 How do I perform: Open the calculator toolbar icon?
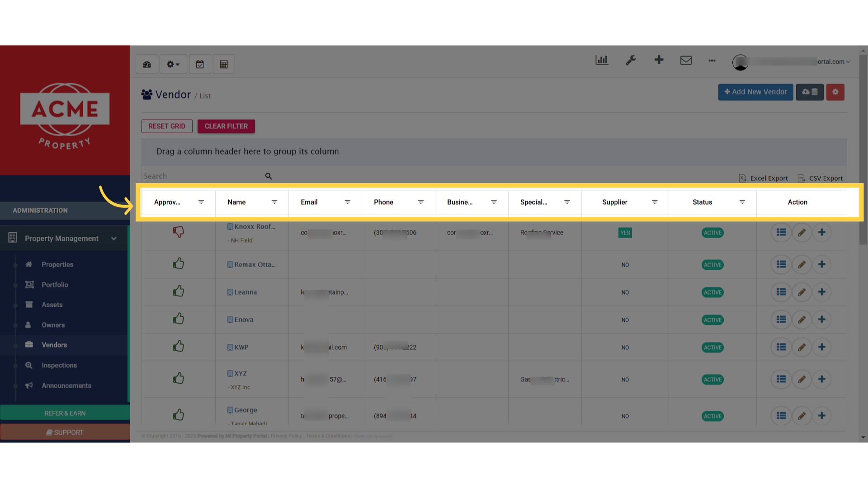coord(224,64)
